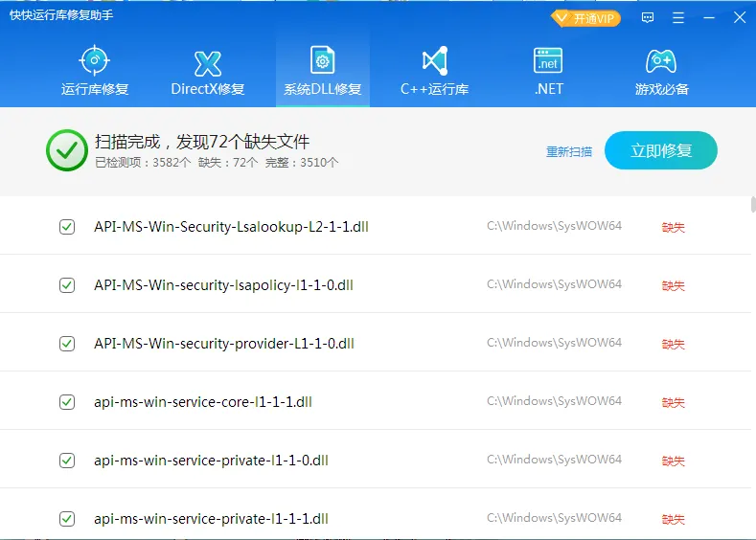Open the C++运行库 Visual Studio icon
Screen dimensions: 756x540
[x=435, y=61]
